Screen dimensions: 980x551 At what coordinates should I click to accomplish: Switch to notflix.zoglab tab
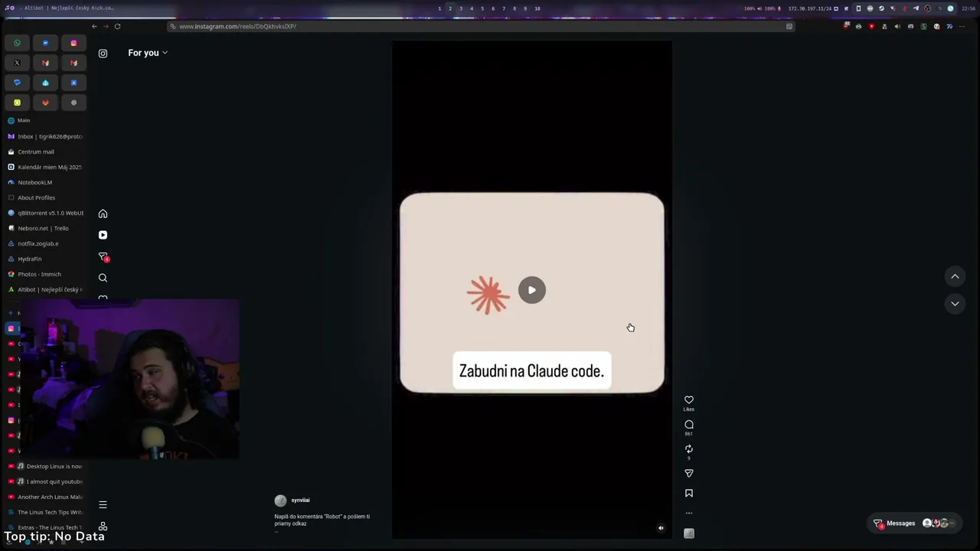click(44, 243)
